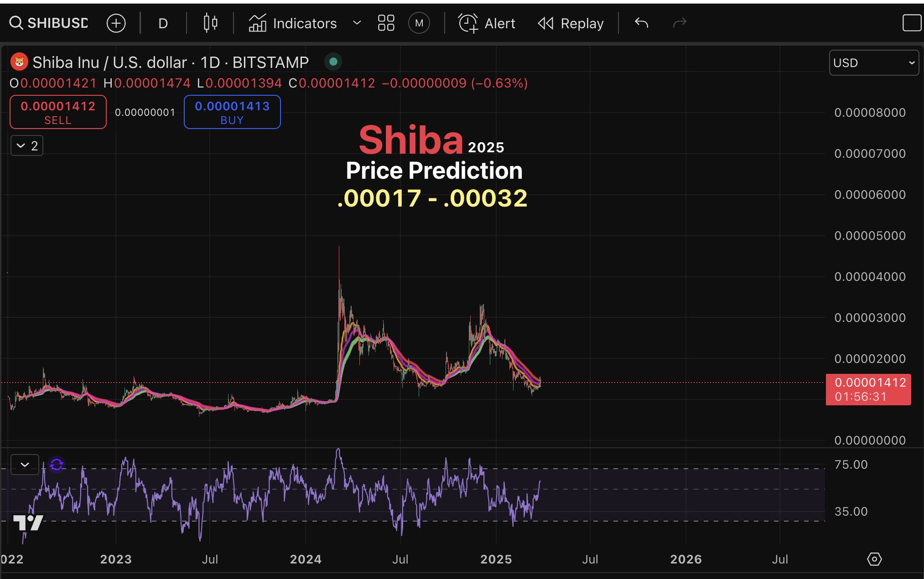924x579 pixels.
Task: Click the 2026 label on time axis
Action: tap(686, 559)
